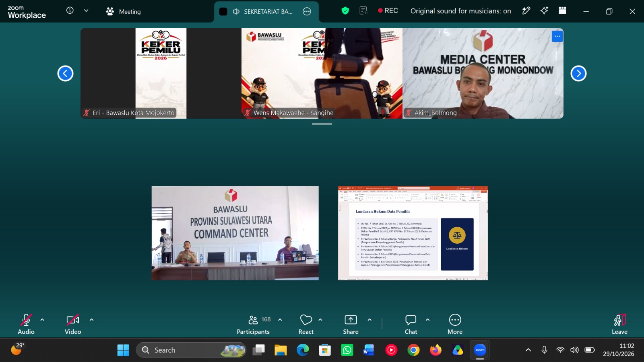Open the AI Companion sparkle icon
Image resolution: width=644 pixels, height=362 pixels.
click(544, 11)
